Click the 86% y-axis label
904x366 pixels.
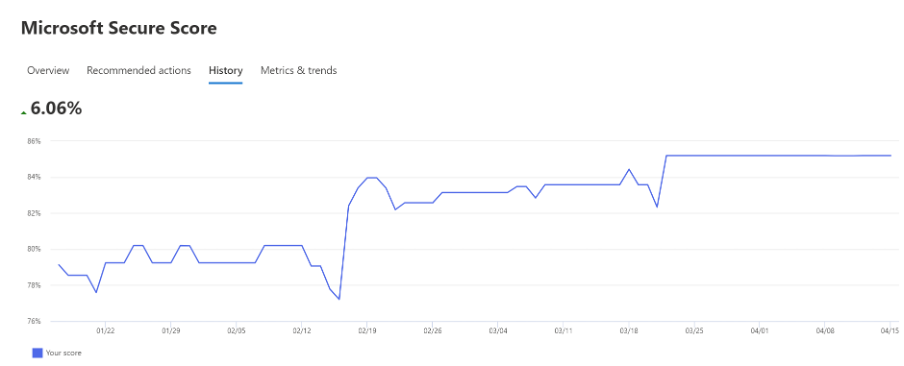35,141
